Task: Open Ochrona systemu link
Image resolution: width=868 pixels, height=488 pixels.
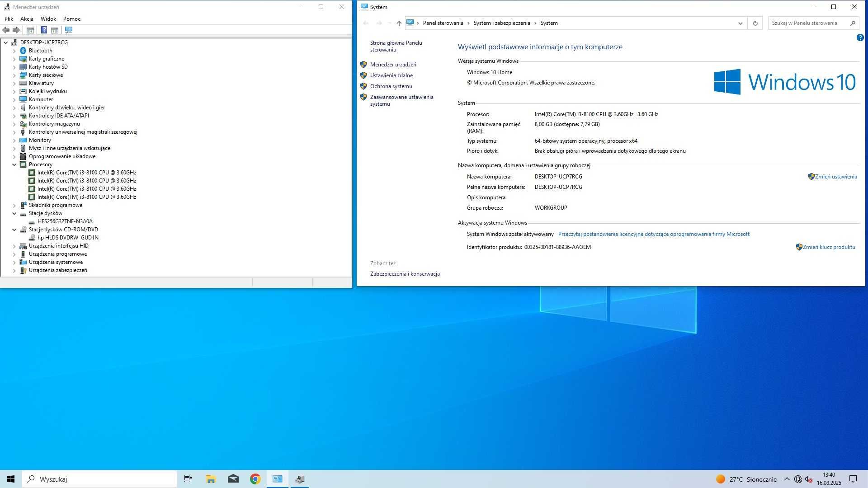Action: point(391,86)
